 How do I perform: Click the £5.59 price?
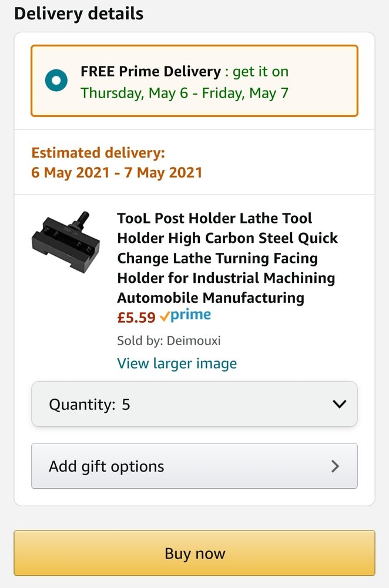point(136,318)
